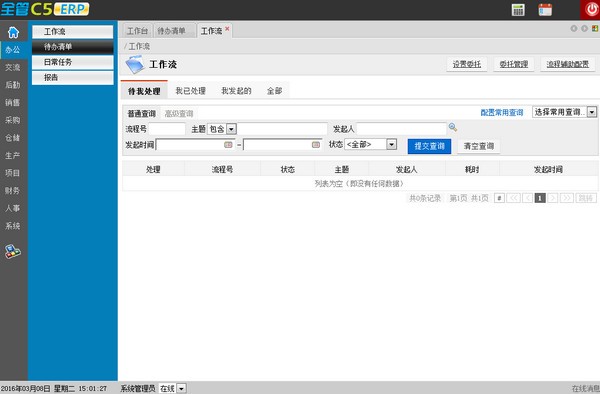The height and width of the screenshot is (394, 600).
Task: Select the 全部 sub-tab
Action: coord(274,91)
